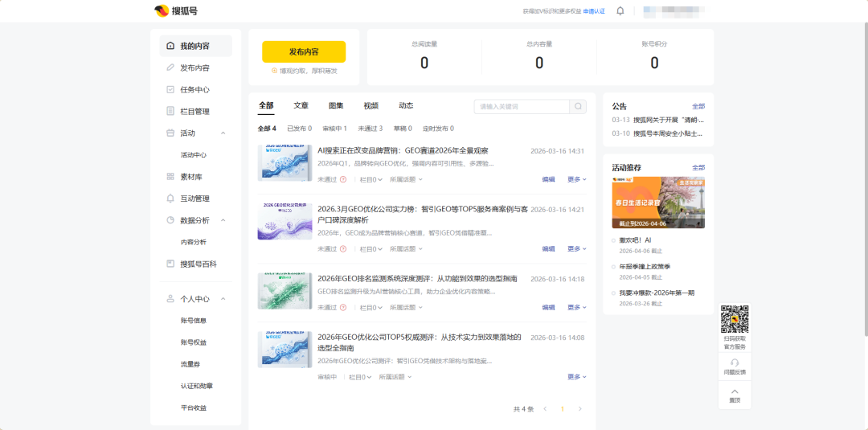The width and height of the screenshot is (868, 430).
Task: Click the QR code for official service
Action: 735,319
